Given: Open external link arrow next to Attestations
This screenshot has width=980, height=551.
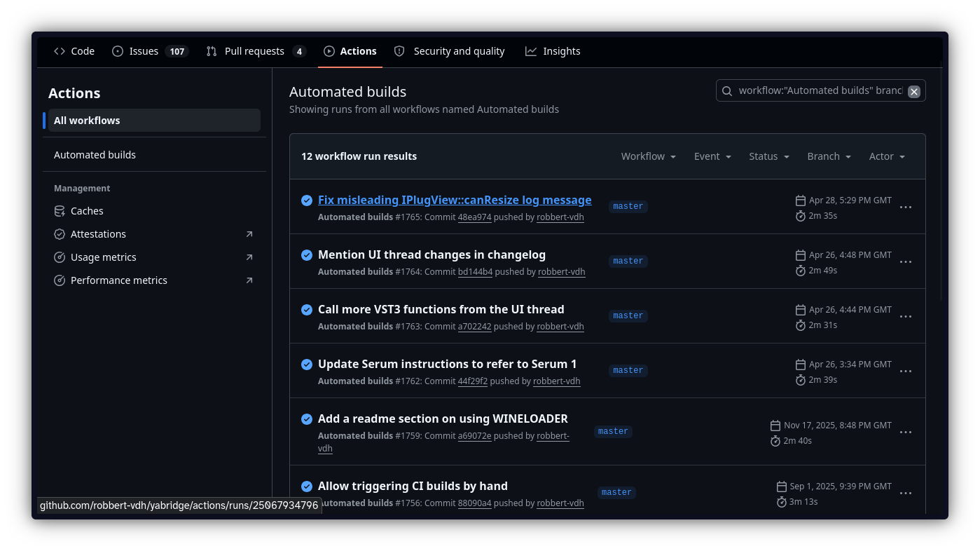Looking at the screenshot, I should click(249, 234).
